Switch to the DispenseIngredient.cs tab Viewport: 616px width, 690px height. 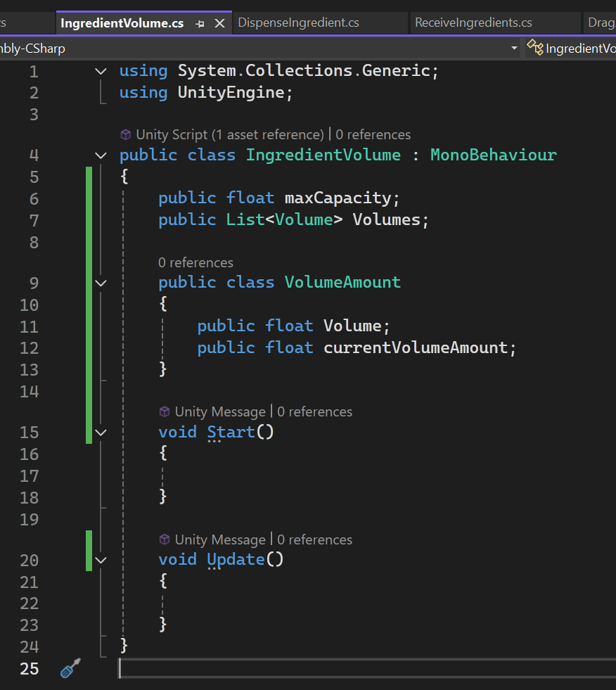298,23
